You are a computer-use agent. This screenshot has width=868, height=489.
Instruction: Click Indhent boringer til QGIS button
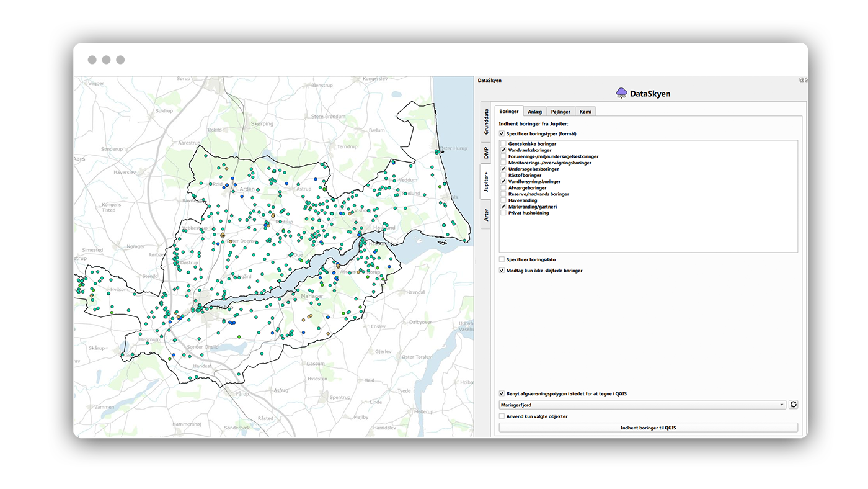click(x=648, y=428)
